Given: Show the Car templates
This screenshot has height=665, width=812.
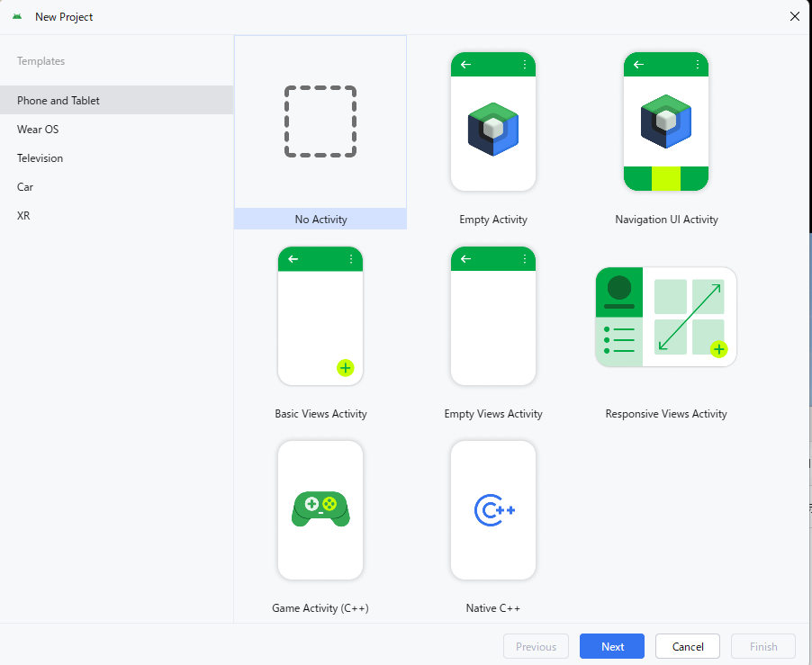Looking at the screenshot, I should (25, 187).
